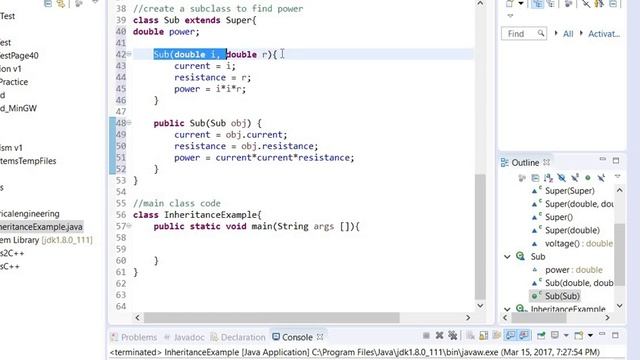
Task: Toggle Hide Static Members in Outline toolbar
Action: (575, 178)
